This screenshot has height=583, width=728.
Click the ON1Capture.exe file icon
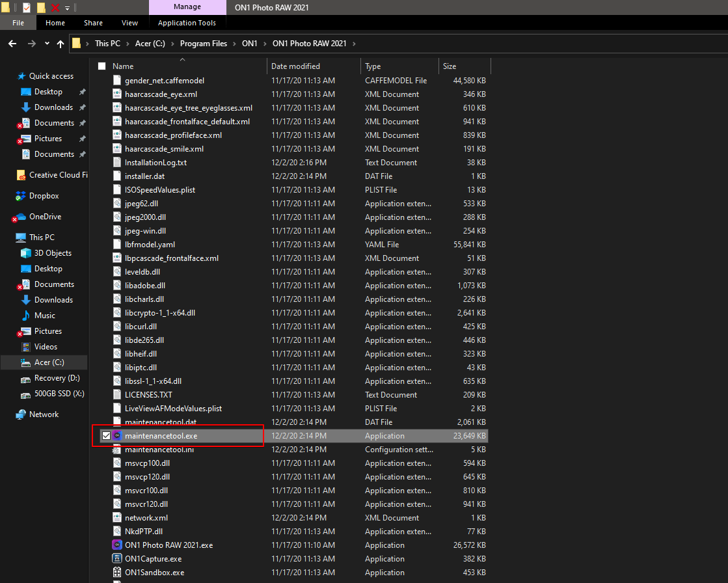(x=117, y=559)
